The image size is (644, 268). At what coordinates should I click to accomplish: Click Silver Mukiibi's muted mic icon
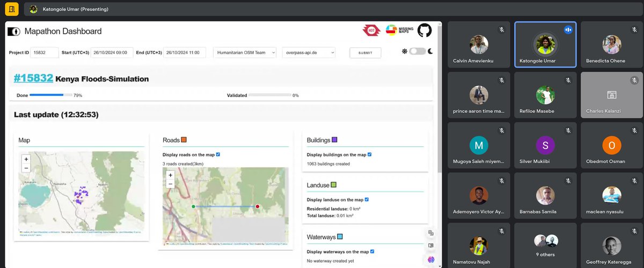(x=568, y=130)
